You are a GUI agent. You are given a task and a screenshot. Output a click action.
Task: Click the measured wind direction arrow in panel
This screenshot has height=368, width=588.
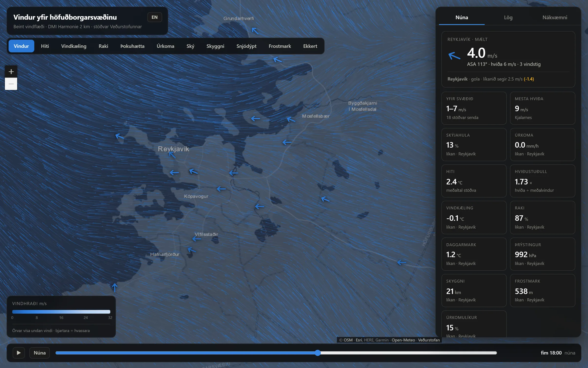[454, 56]
